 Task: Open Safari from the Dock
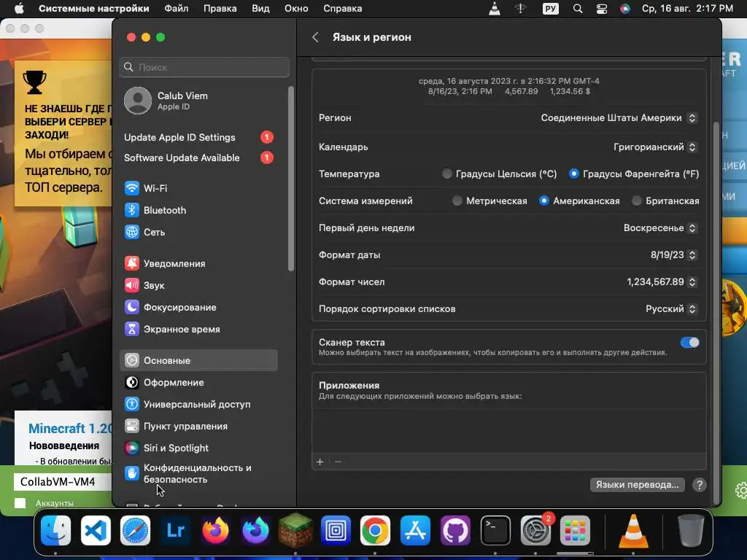coord(135,530)
